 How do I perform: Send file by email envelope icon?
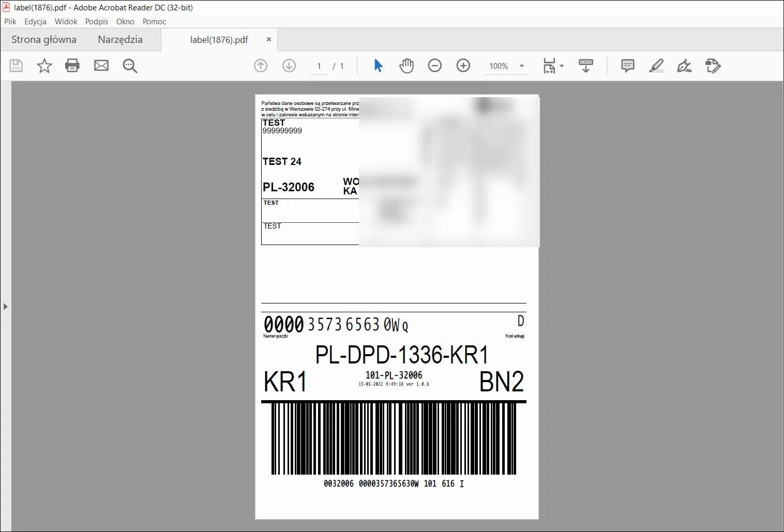(x=101, y=66)
